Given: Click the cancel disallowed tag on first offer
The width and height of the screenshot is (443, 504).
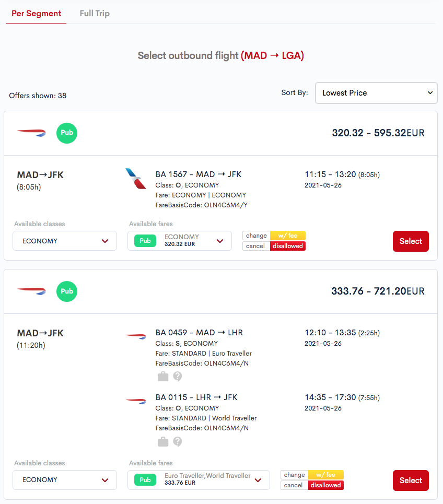Looking at the screenshot, I should pyautogui.click(x=274, y=246).
